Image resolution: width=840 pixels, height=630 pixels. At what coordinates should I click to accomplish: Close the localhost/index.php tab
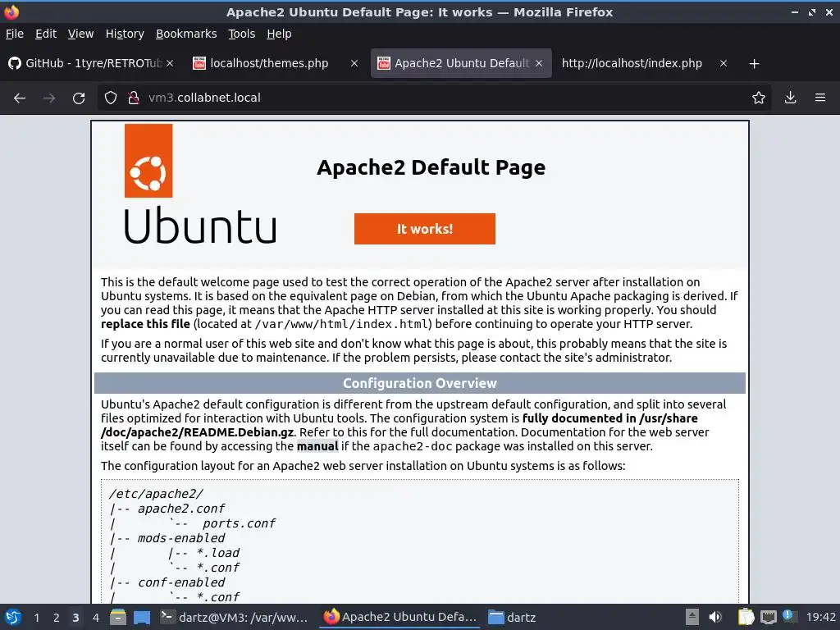point(724,63)
